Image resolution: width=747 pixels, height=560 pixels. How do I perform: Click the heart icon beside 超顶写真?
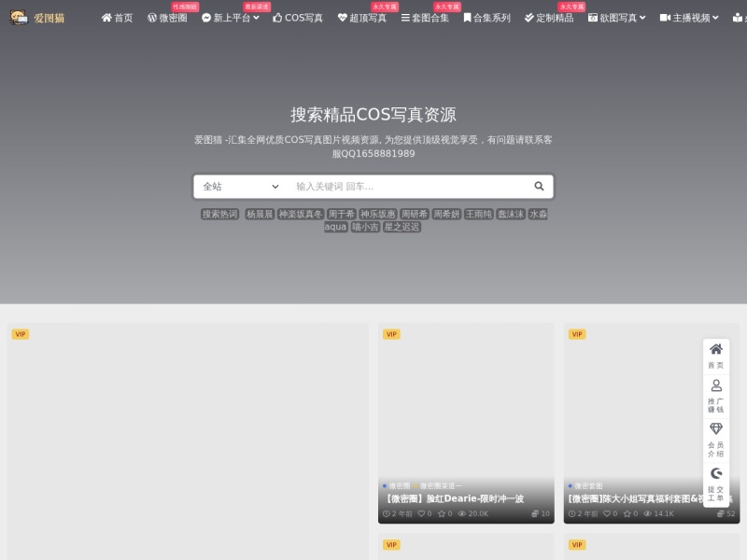pyautogui.click(x=342, y=18)
